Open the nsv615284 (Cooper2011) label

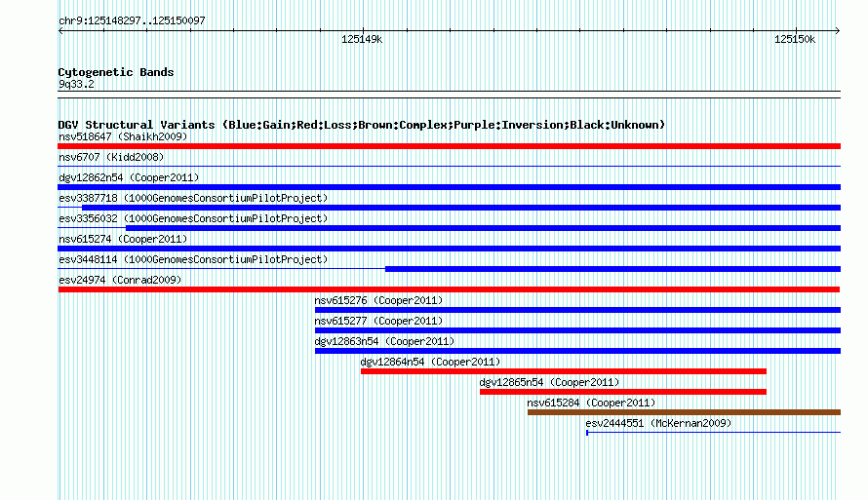click(x=591, y=403)
